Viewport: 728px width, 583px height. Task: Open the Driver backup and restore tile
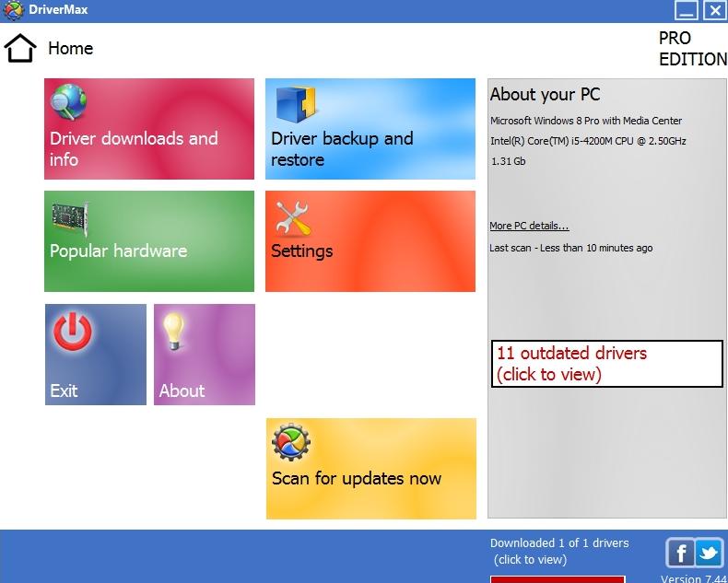370,129
